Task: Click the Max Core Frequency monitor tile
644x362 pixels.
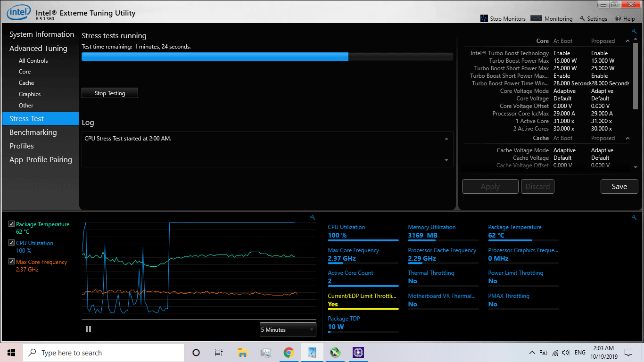Action: click(363, 255)
